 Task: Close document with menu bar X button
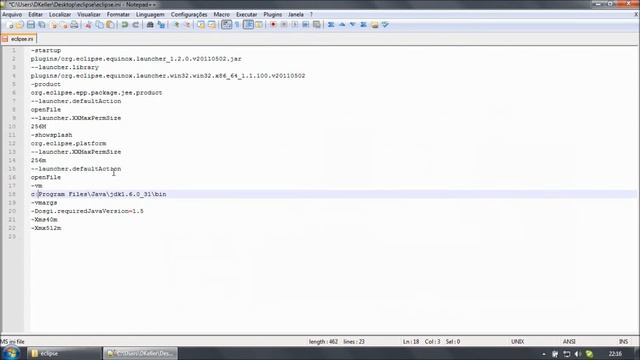point(636,14)
